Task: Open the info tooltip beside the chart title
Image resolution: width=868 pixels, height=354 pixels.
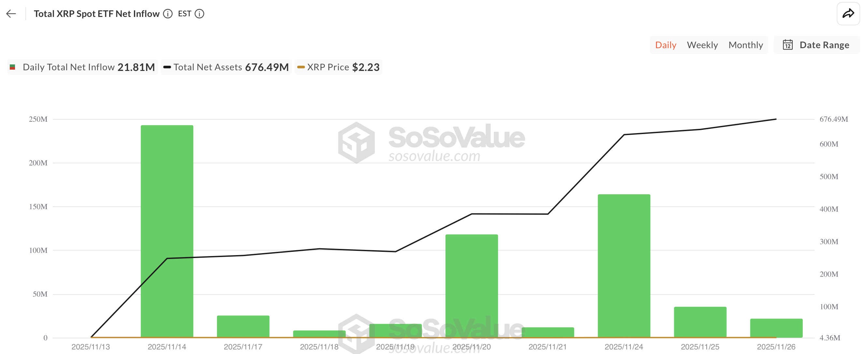Action: tap(167, 14)
